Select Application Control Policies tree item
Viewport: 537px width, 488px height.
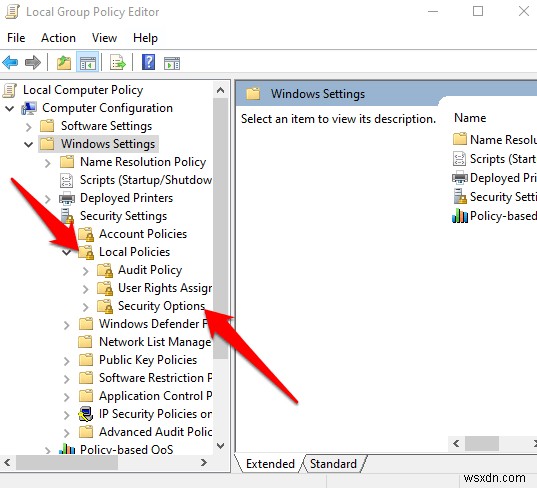(155, 396)
